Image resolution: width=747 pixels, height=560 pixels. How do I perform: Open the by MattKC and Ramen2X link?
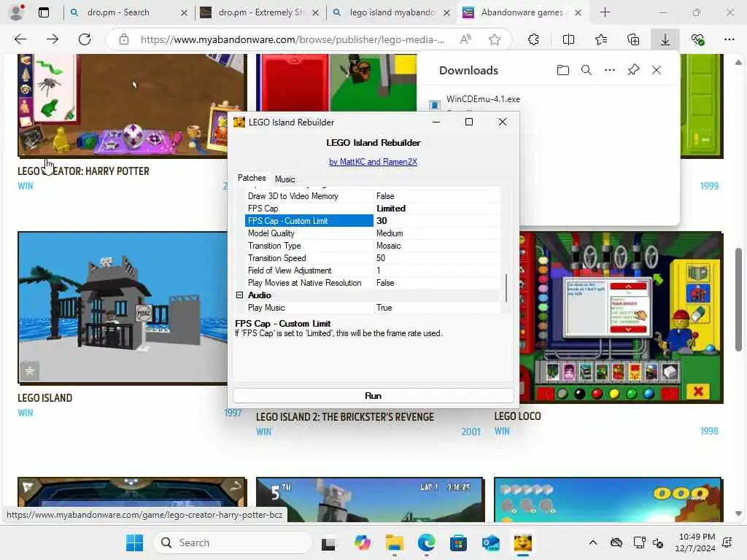point(373,162)
